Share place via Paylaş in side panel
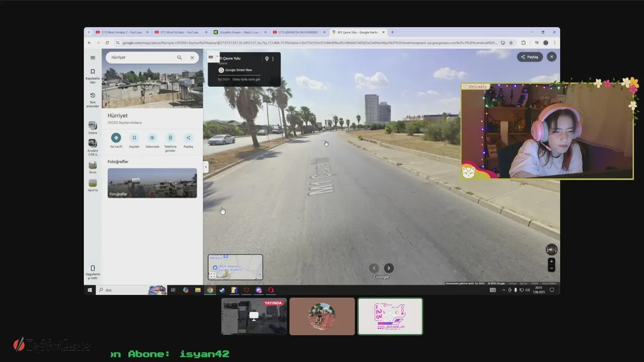The image size is (644, 362). (x=188, y=141)
